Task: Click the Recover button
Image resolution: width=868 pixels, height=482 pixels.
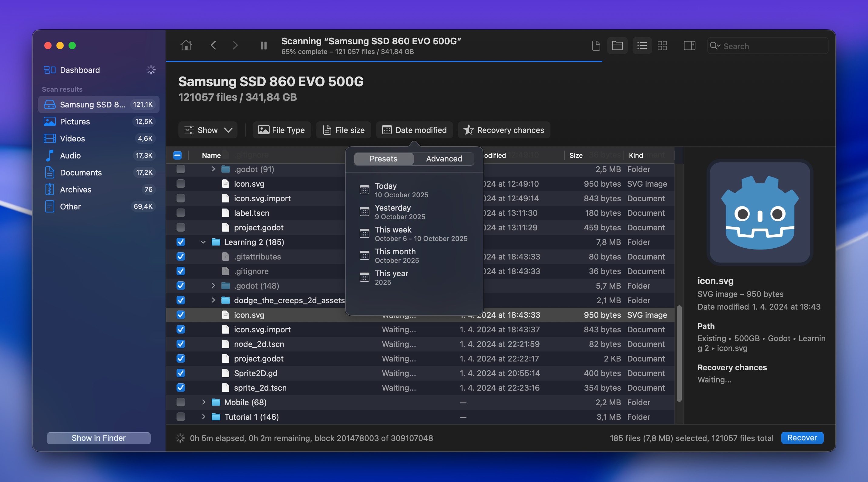Action: click(x=802, y=438)
